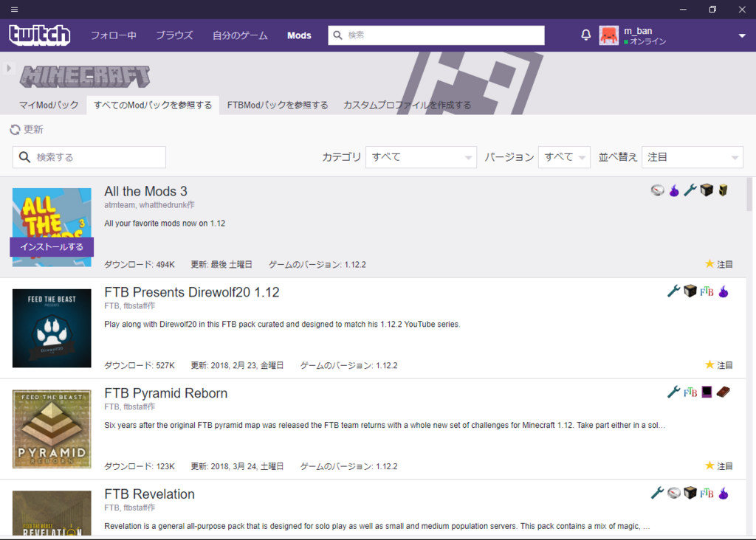Screen dimensions: 756x540
Task: Click the Minecraft logo
Action: (86, 77)
